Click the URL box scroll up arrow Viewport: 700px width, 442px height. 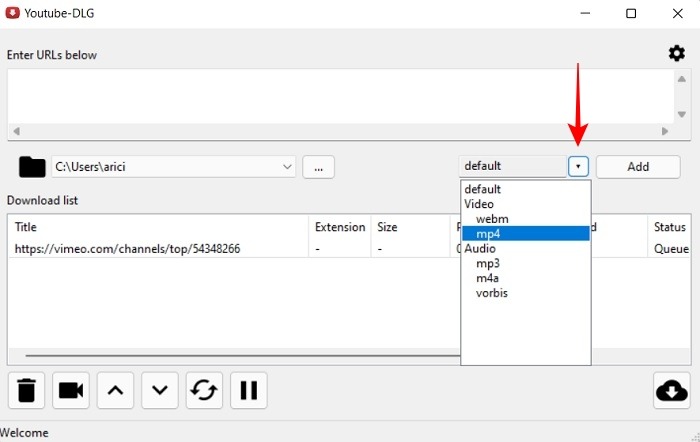(x=682, y=79)
